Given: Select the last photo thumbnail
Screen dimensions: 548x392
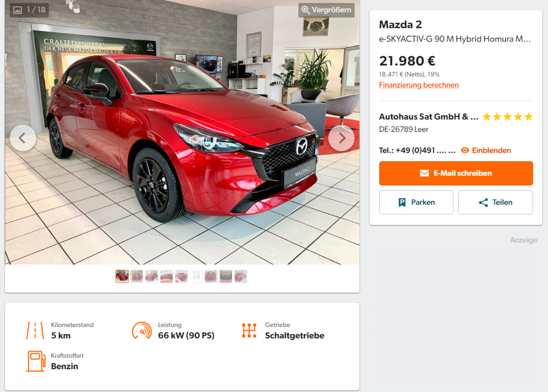Looking at the screenshot, I should pyautogui.click(x=241, y=276).
